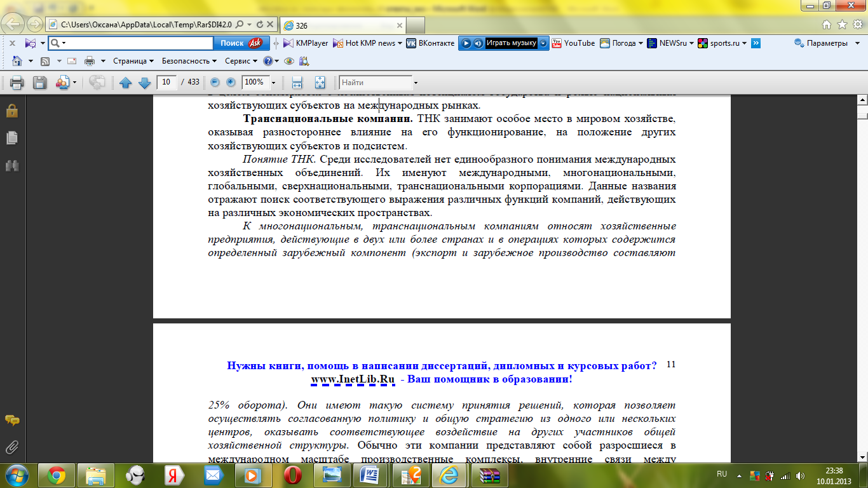Open Opera browser from the taskbar

pyautogui.click(x=292, y=475)
